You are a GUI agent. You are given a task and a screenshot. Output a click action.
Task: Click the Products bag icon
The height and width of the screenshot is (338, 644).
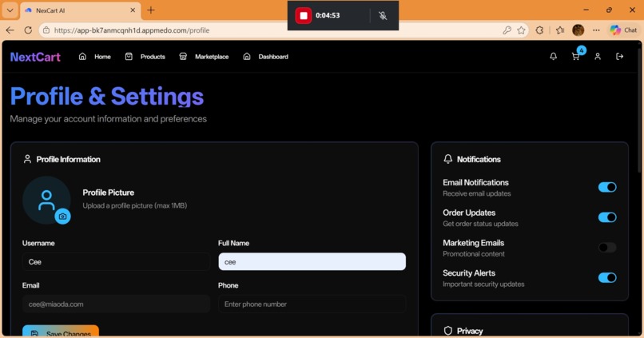(x=129, y=57)
